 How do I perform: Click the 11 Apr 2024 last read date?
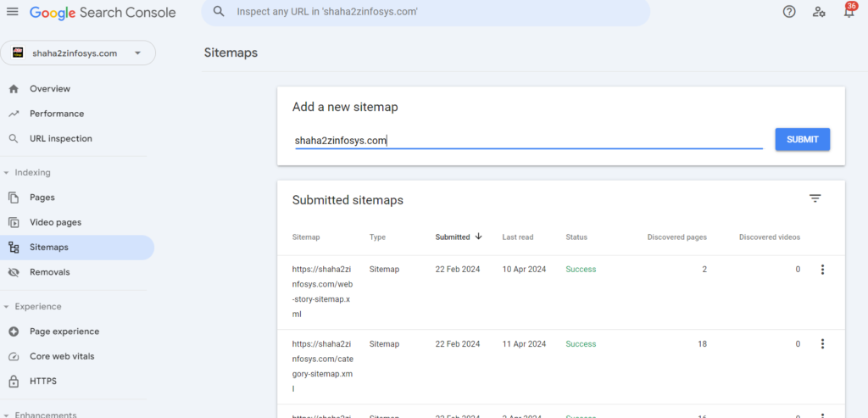click(524, 344)
